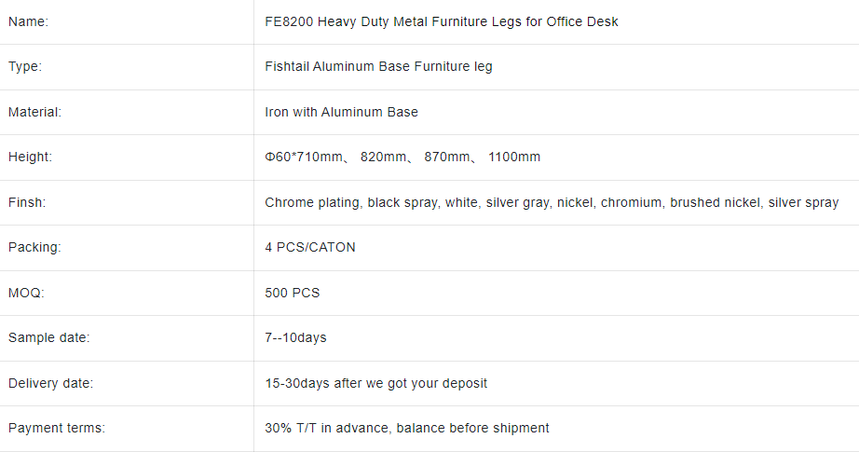The image size is (859, 452).
Task: Click the Delivery date: label
Action: point(50,384)
